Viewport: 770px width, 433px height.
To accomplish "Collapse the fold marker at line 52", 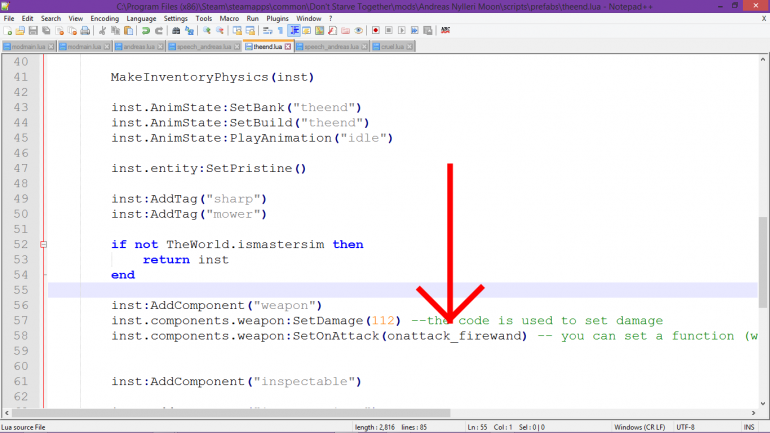I will click(x=43, y=244).
